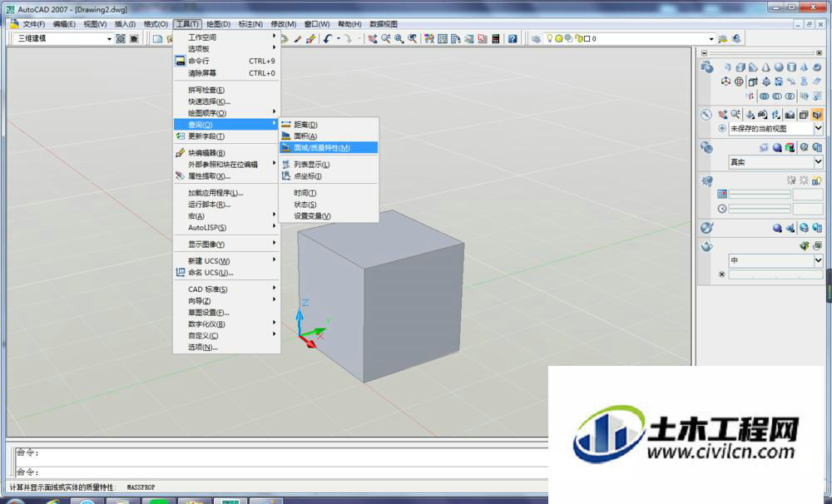Click the gray cube in the viewport

[x=380, y=295]
